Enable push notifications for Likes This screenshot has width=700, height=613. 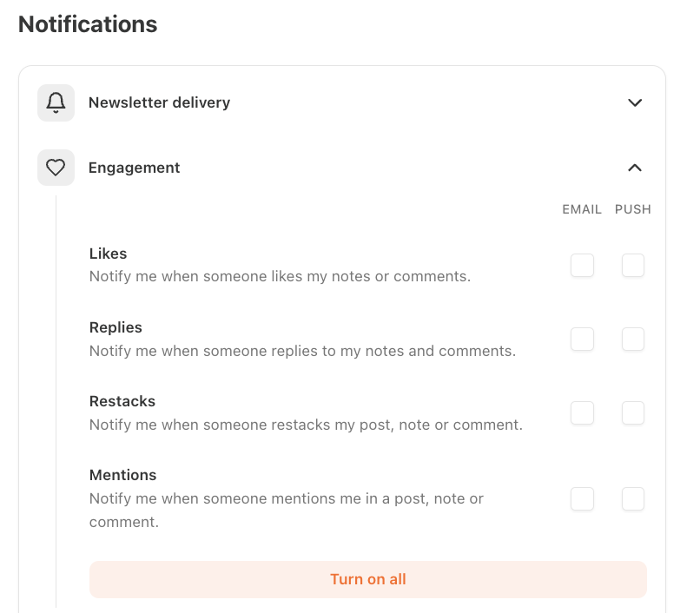pos(633,265)
